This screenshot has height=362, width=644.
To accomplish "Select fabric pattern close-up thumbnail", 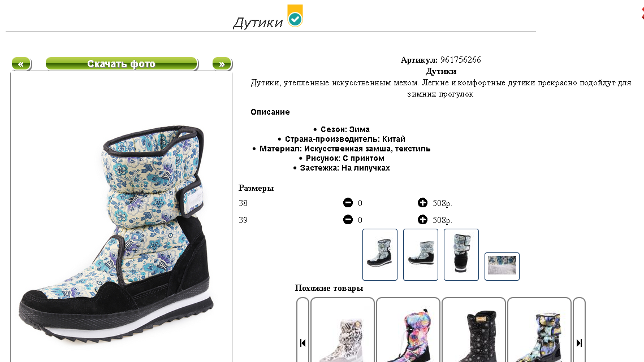I will point(502,267).
